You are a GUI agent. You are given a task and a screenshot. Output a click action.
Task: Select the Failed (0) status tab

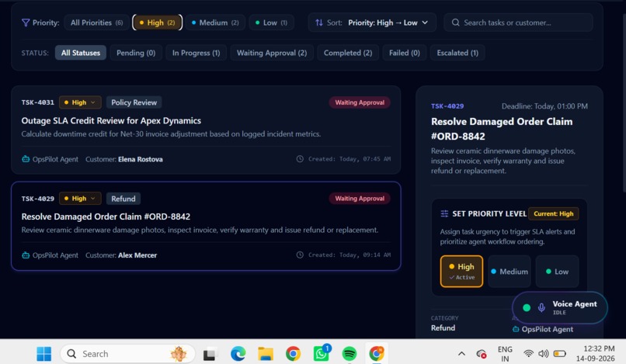(x=405, y=53)
